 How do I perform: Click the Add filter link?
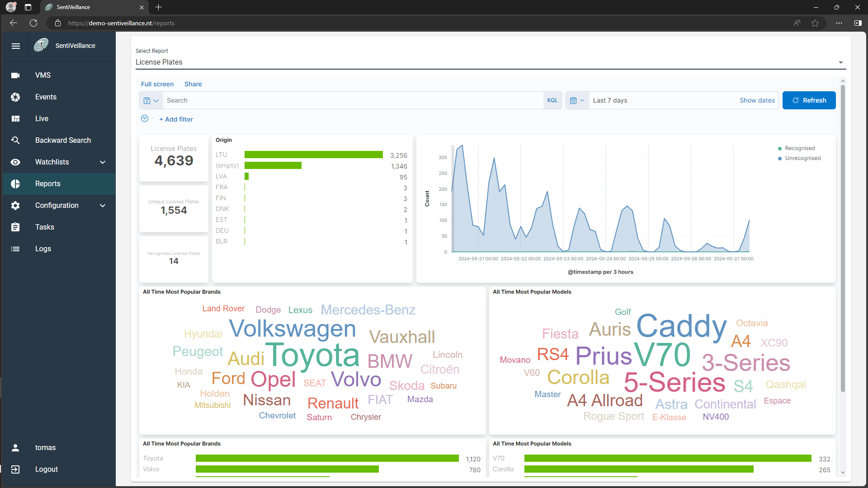click(176, 119)
